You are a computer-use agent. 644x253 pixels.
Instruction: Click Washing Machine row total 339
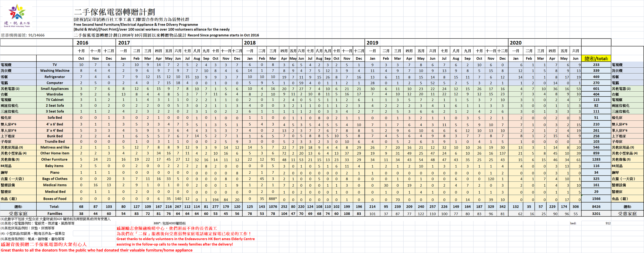(596, 71)
